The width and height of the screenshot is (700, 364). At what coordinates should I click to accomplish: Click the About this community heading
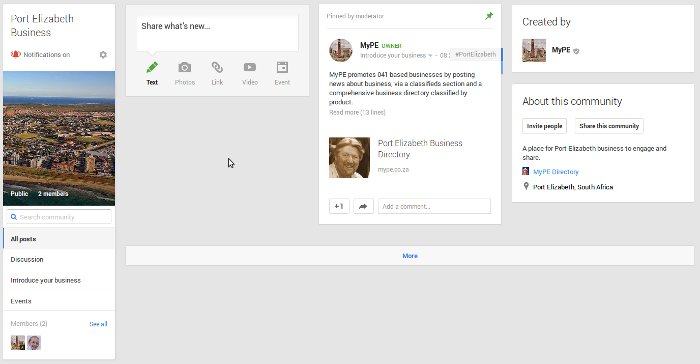click(x=572, y=101)
